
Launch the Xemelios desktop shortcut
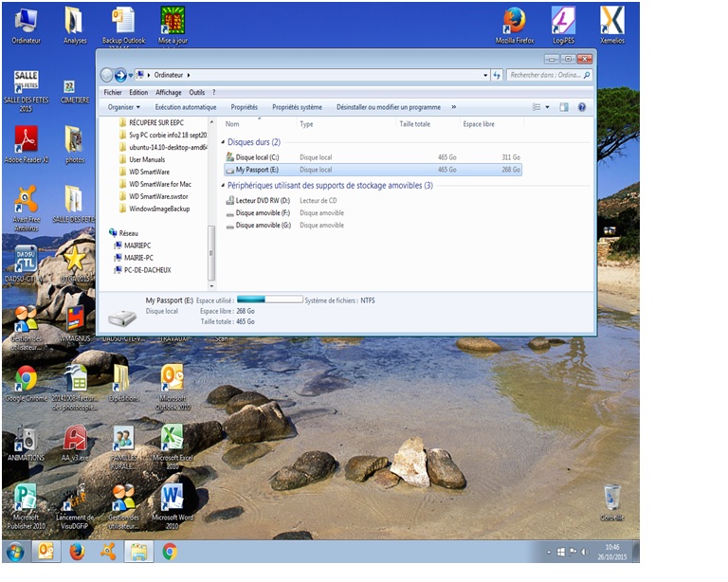tap(612, 27)
